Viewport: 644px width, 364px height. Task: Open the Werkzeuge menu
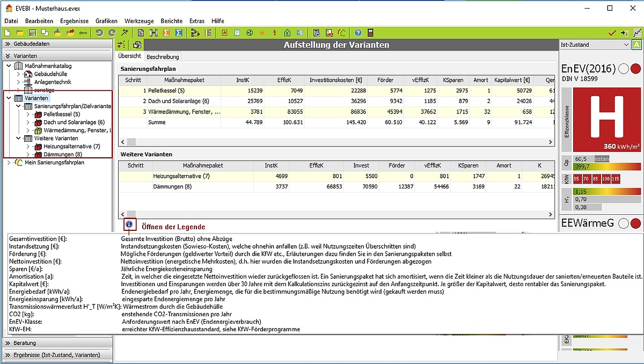click(x=139, y=21)
